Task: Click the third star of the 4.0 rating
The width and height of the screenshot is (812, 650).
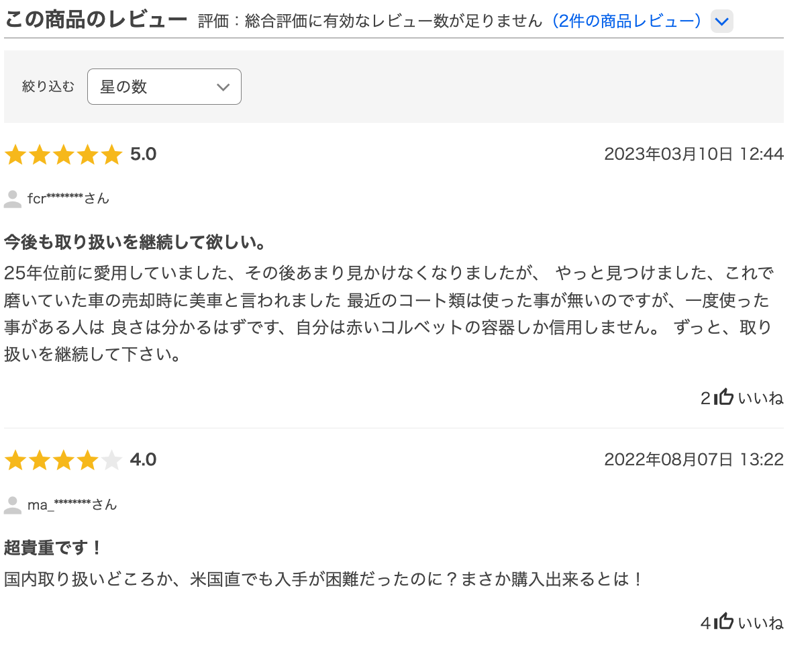Action: tap(64, 459)
